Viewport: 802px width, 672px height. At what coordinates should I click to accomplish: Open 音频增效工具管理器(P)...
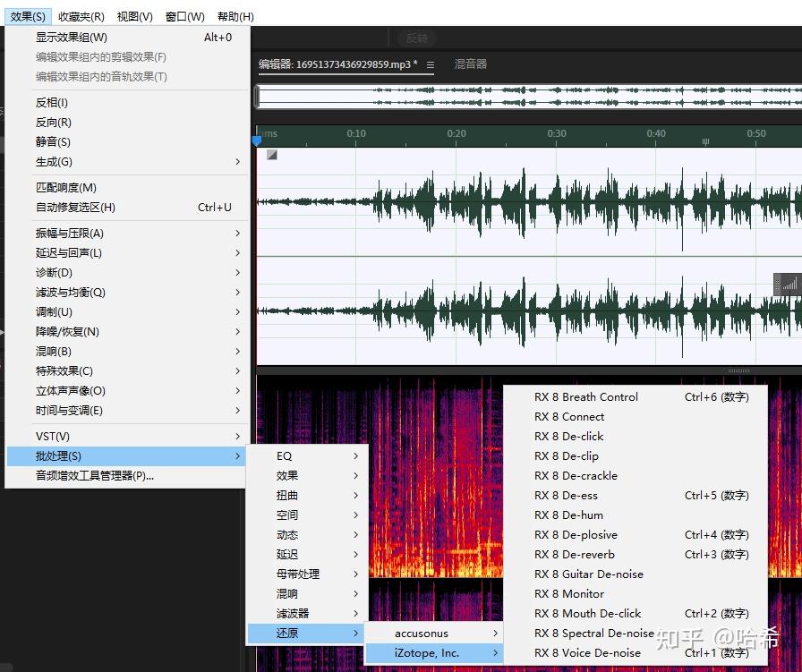click(95, 475)
